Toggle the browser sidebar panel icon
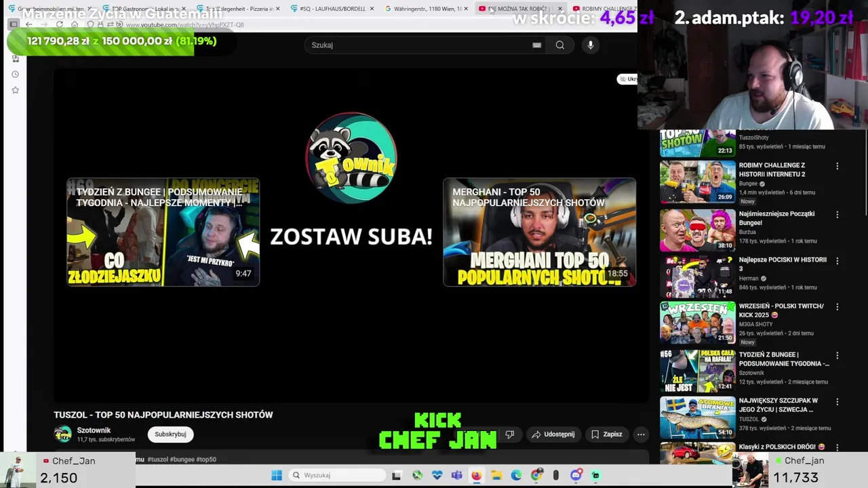 tap(13, 24)
